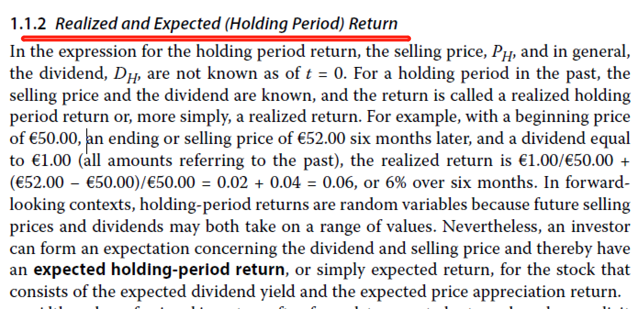Click the result "0.06" in the equation

(338, 182)
